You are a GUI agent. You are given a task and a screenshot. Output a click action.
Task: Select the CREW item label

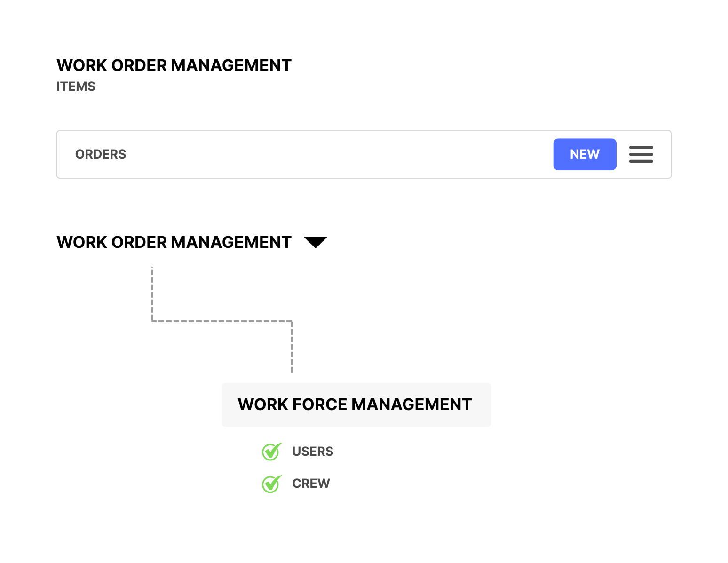tap(311, 484)
